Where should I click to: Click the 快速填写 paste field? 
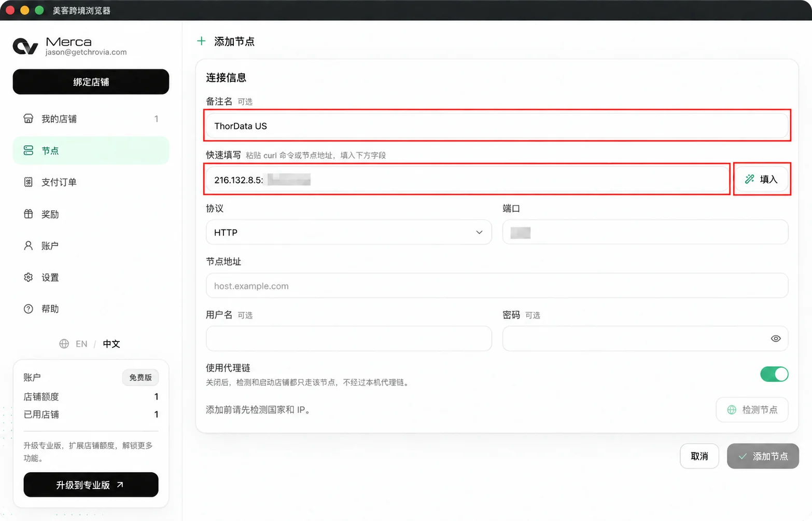pos(468,180)
